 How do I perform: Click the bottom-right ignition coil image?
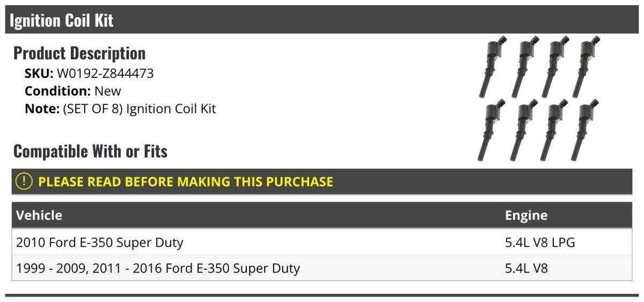584,130
